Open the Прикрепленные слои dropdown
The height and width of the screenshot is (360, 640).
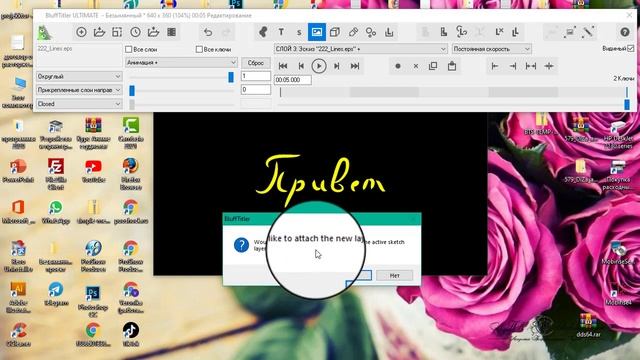(x=79, y=90)
